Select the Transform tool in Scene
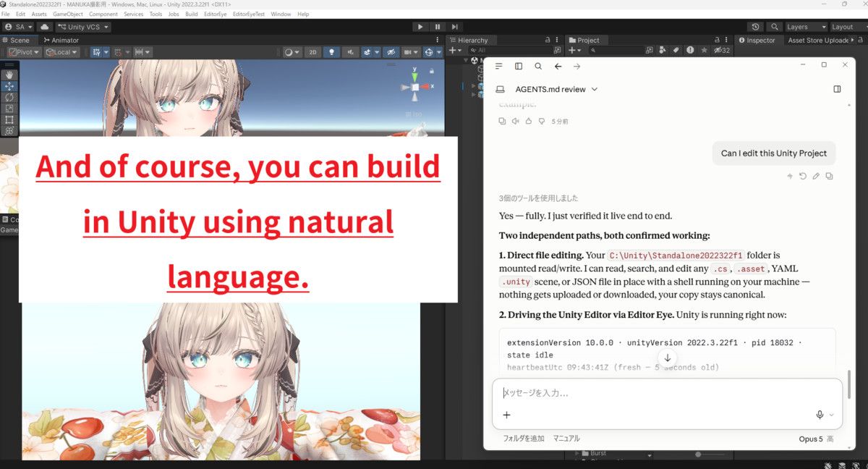Screen dimensions: 868x469 tap(9, 131)
